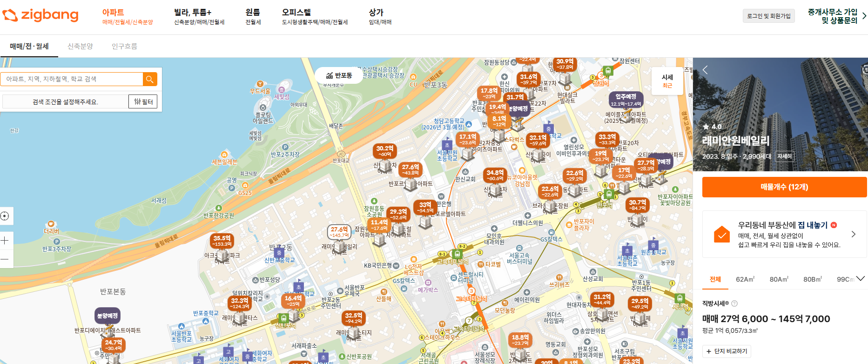The width and height of the screenshot is (868, 364).
Task: Select the 29.3억 ~52.6억 marker
Action: coord(398,214)
